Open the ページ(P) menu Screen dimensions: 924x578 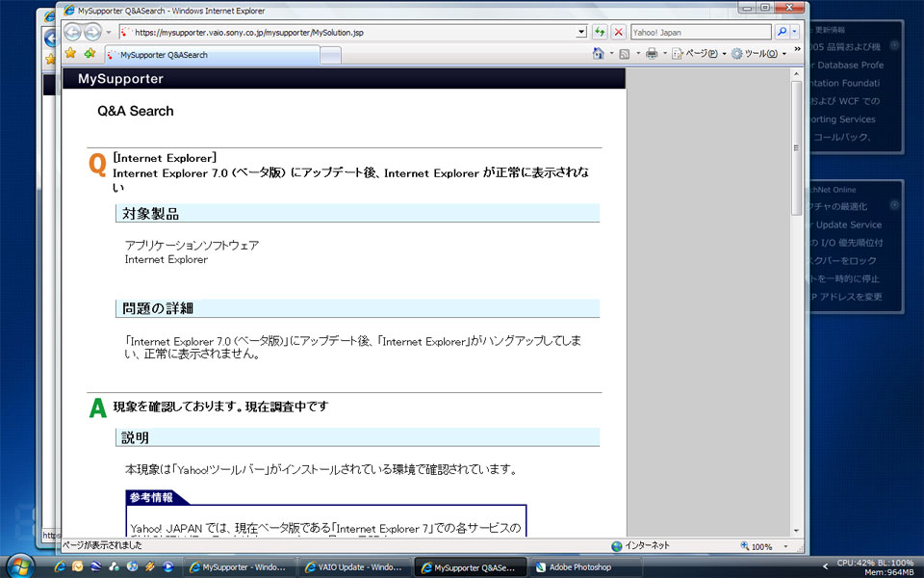pos(700,54)
